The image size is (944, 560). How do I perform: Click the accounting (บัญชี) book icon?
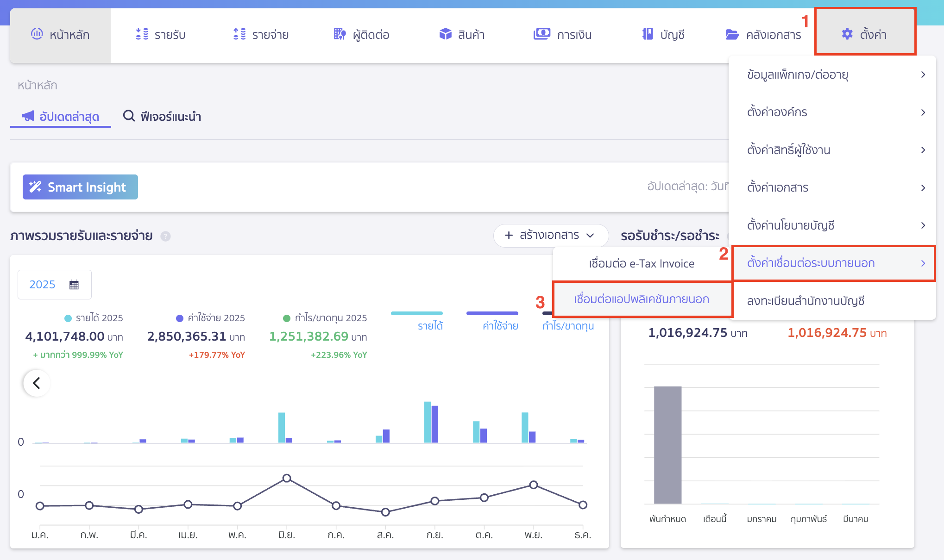(648, 34)
